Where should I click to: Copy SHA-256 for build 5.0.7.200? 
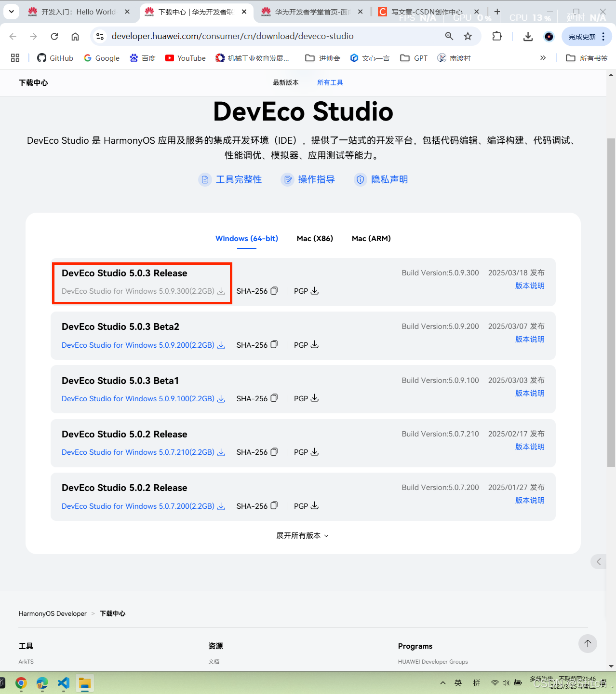coord(274,505)
